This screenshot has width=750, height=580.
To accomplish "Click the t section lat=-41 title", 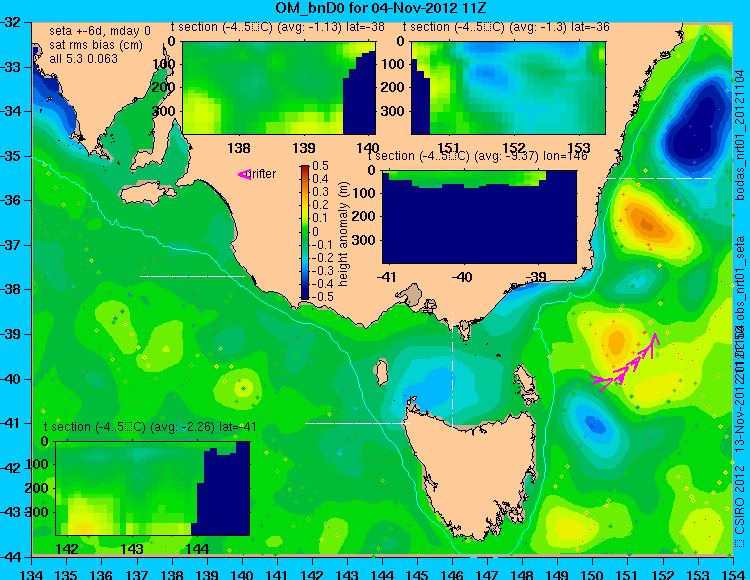I will click(150, 427).
